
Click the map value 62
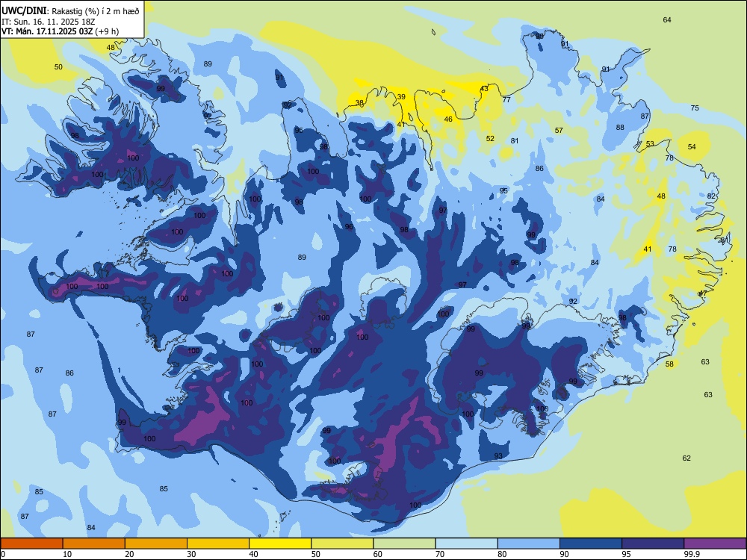pos(686,458)
